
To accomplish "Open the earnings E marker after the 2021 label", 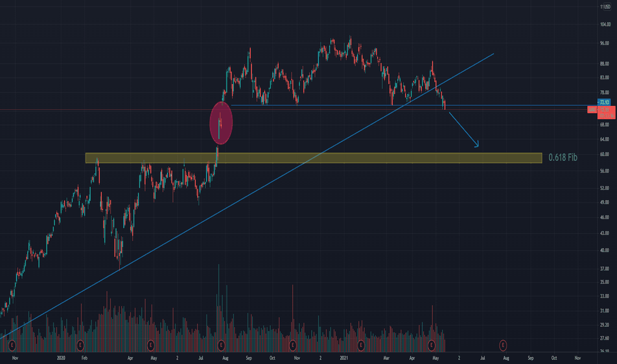I will tap(361, 345).
